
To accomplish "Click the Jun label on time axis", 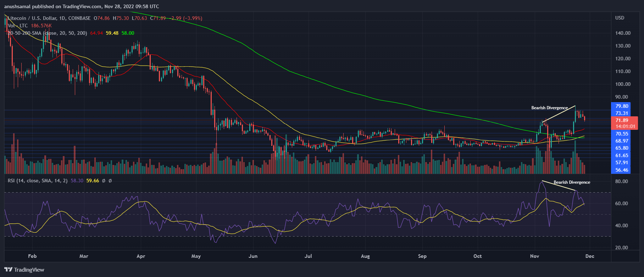I will 253,256.
